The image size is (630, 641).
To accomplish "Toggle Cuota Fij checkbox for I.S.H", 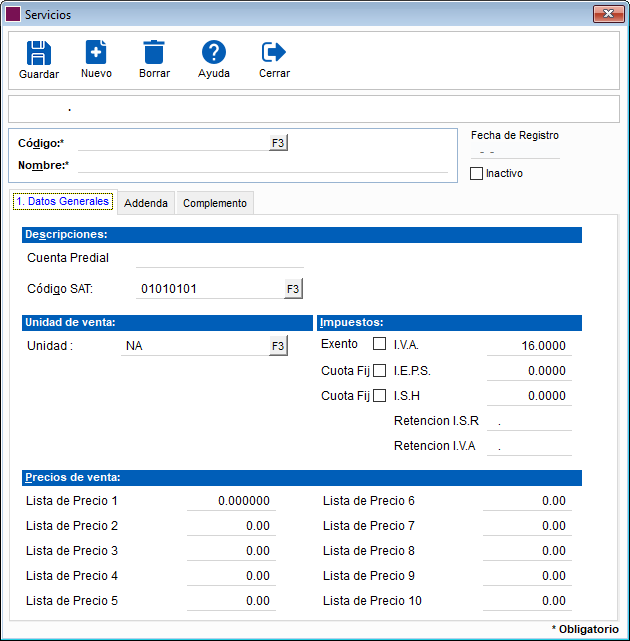I will pyautogui.click(x=379, y=395).
